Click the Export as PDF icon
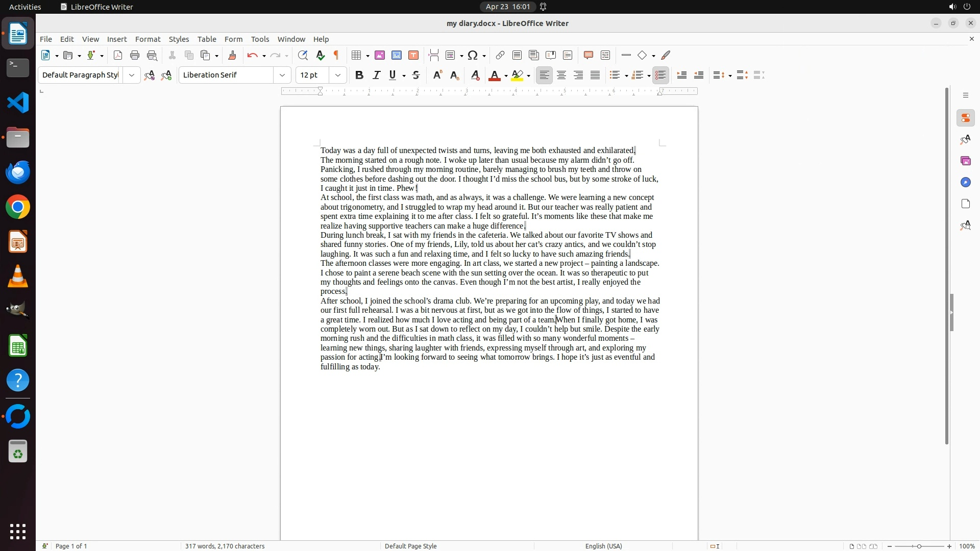980x551 pixels. [118, 55]
